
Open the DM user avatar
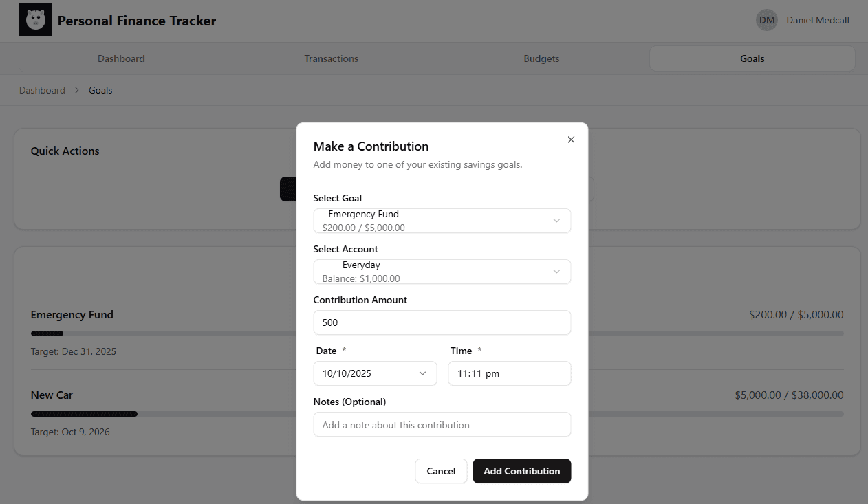point(767,20)
